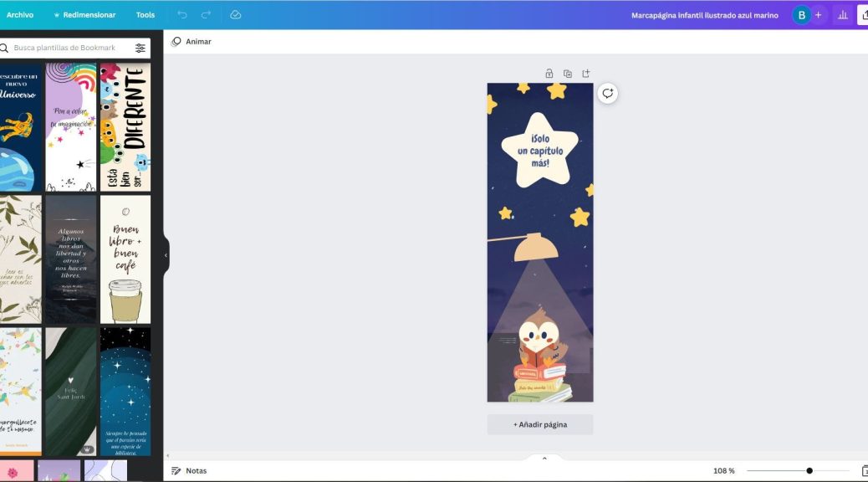The image size is (868, 482).
Task: Add a comment using the speech bubble icon
Action: (x=608, y=94)
